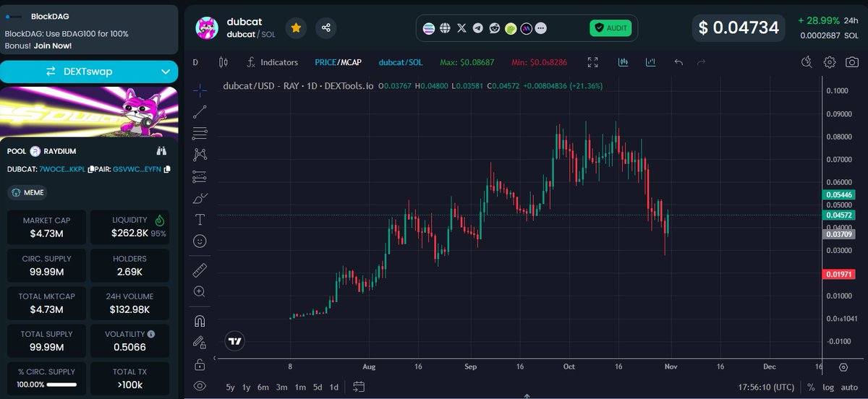Select the zoom in tool
This screenshot has width=868, height=399.
coord(200,291)
